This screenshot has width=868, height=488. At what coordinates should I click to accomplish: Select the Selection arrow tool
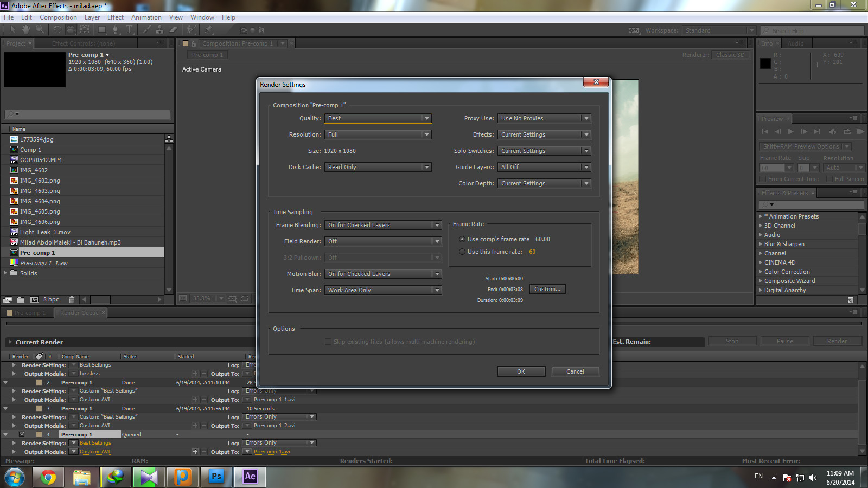[12, 29]
